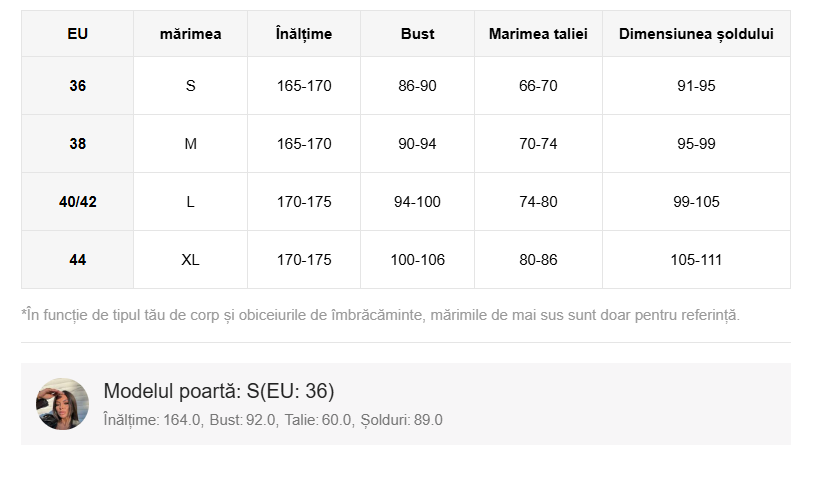Click bust value 94-100 cell
The width and height of the screenshot is (827, 483).
point(417,201)
